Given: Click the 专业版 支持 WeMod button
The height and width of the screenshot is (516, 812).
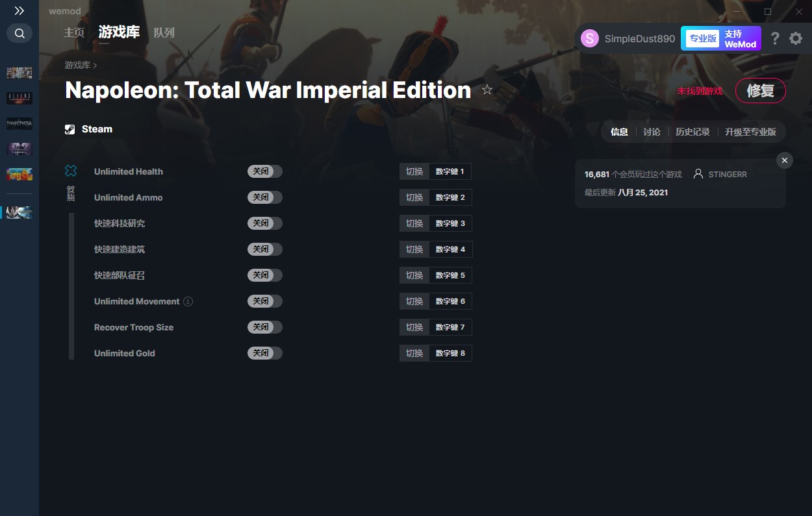Looking at the screenshot, I should click(721, 38).
